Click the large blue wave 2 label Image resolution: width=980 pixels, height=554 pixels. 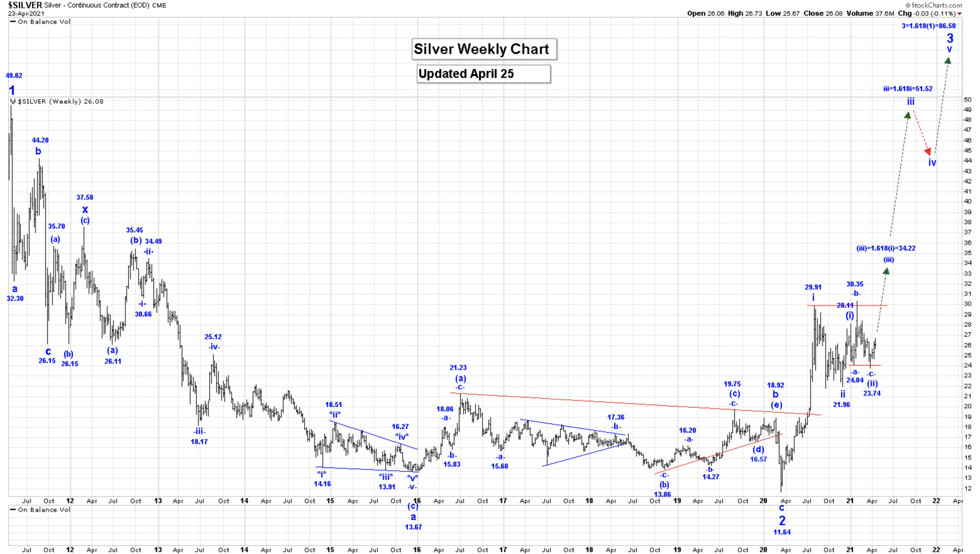coord(782,520)
